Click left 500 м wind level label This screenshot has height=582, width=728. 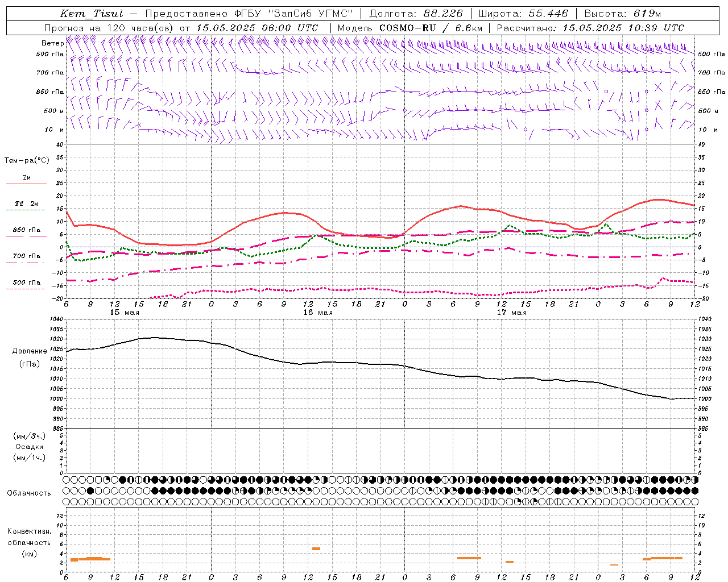point(54,111)
